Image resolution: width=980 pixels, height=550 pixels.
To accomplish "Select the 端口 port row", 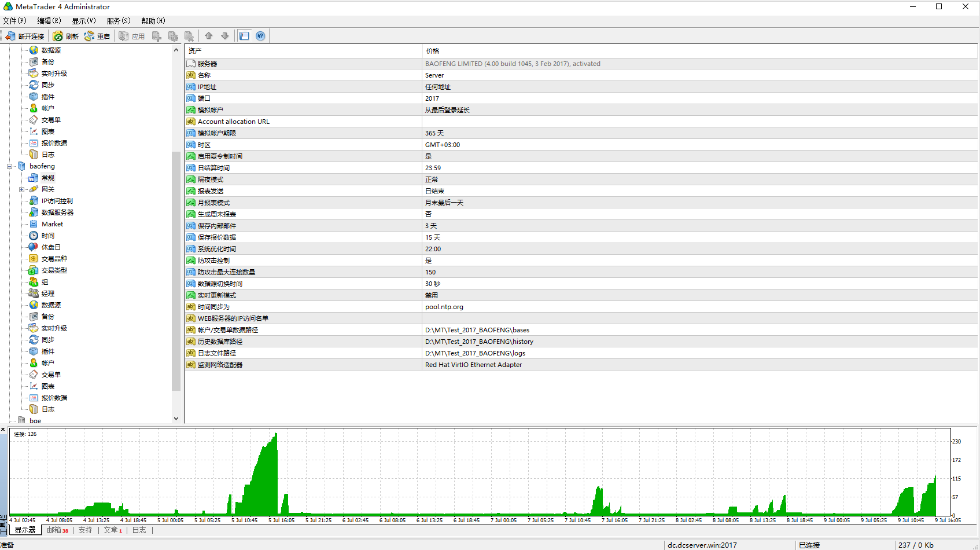I will [x=581, y=98].
